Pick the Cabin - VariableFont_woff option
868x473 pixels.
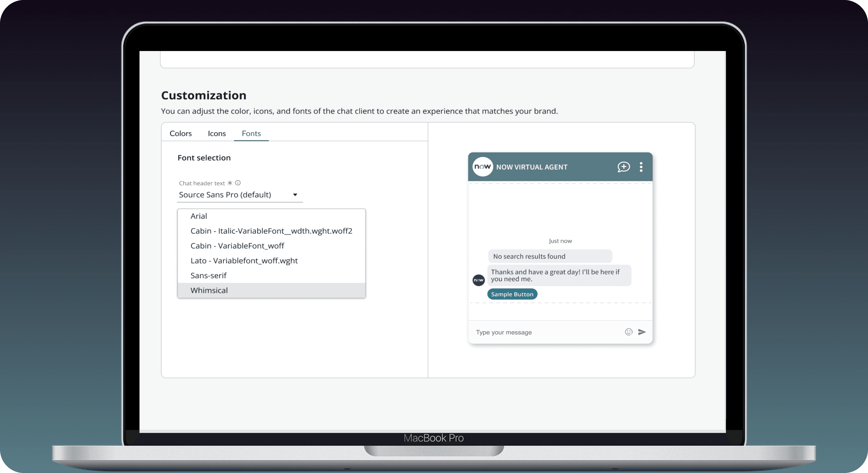(x=237, y=246)
